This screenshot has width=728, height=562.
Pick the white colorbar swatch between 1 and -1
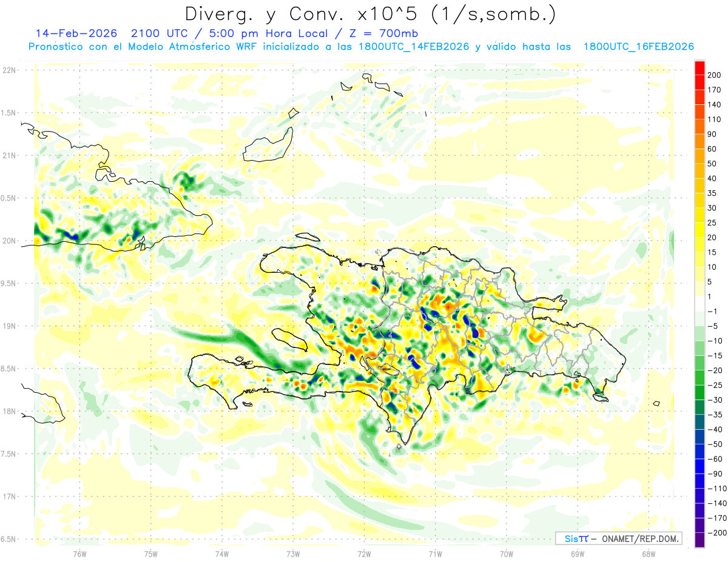[700, 304]
